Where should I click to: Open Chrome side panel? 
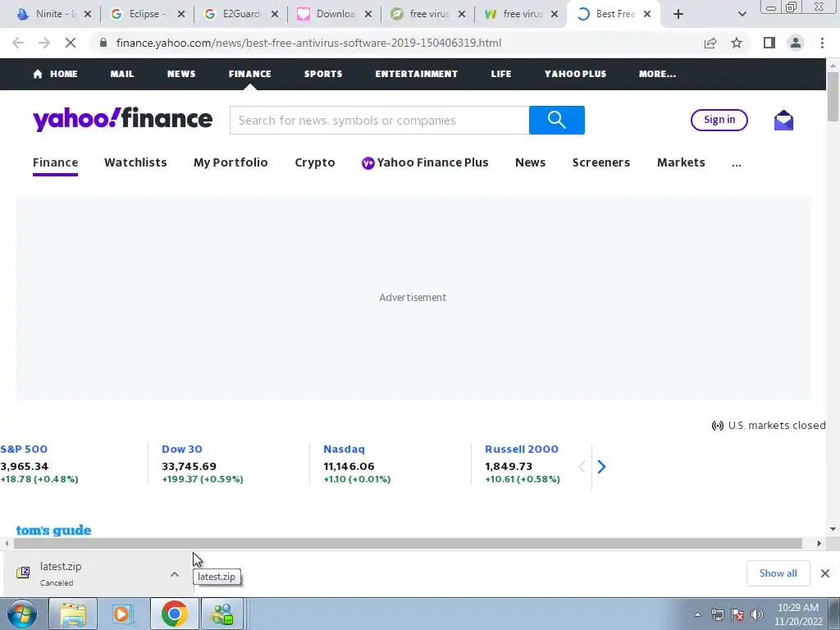(x=769, y=43)
